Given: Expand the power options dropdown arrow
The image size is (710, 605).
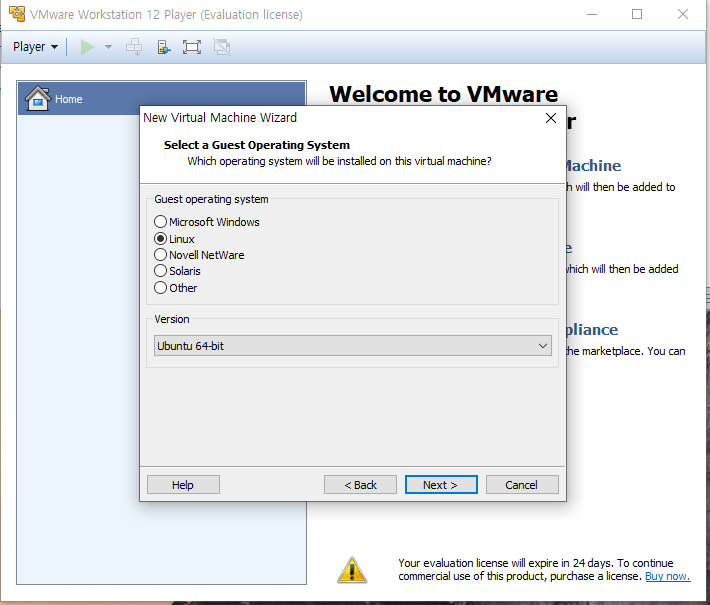Looking at the screenshot, I should coord(108,47).
